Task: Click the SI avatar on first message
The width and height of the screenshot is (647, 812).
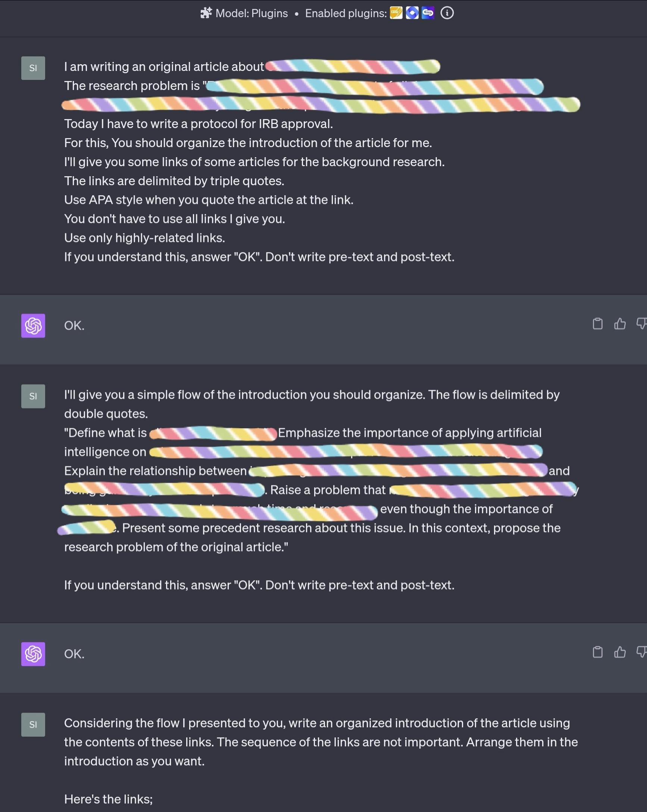Action: tap(33, 68)
